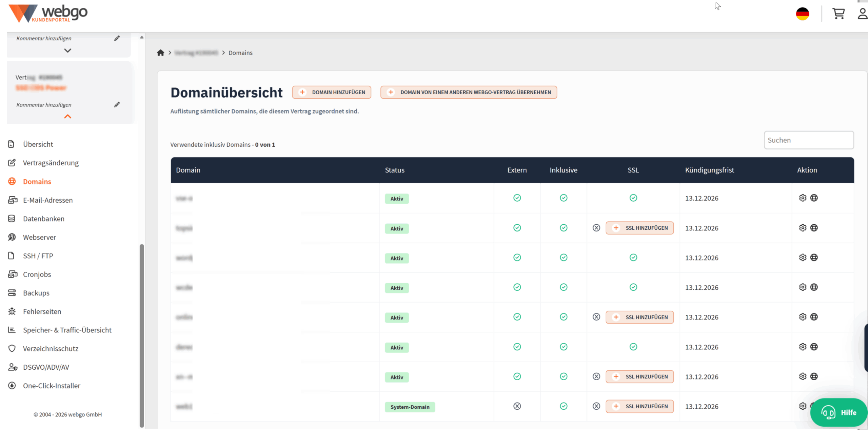Expand upper contract panel with down chevron
Image resolution: width=868 pixels, height=430 pixels.
[68, 50]
